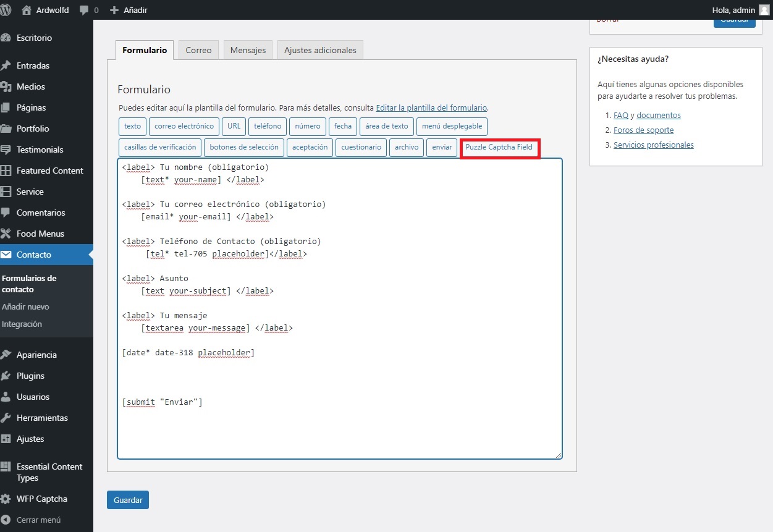Viewport: 773px width, 532px height.
Task: Click the Plugins plug icon
Action: pyautogui.click(x=6, y=376)
